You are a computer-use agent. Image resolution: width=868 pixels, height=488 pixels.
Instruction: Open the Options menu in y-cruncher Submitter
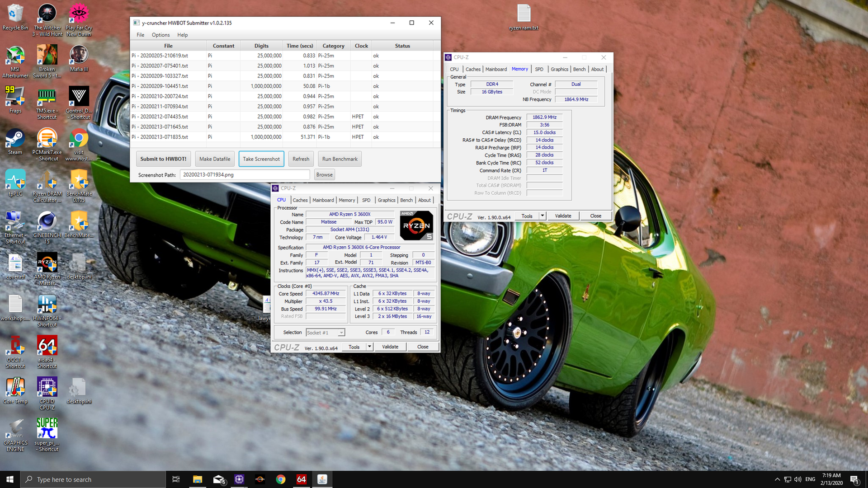pos(160,35)
